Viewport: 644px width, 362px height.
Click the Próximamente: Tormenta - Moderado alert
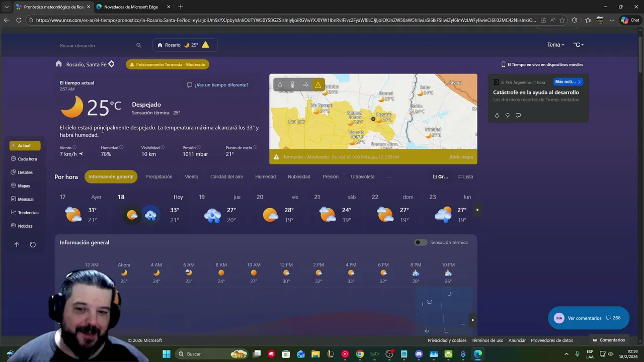pos(168,64)
